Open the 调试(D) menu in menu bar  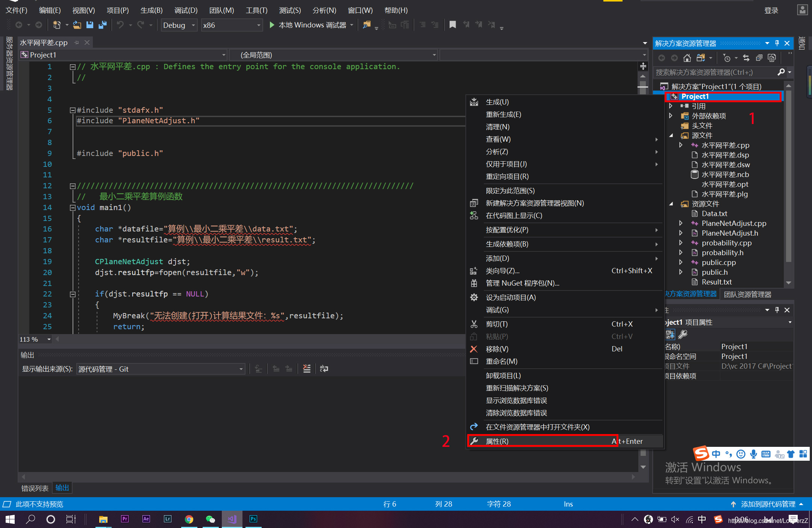pyautogui.click(x=186, y=10)
